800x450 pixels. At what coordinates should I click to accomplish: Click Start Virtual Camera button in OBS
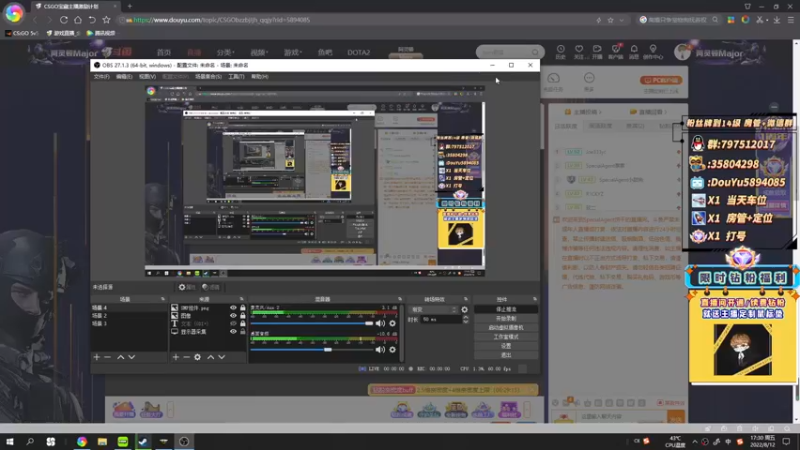point(506,328)
